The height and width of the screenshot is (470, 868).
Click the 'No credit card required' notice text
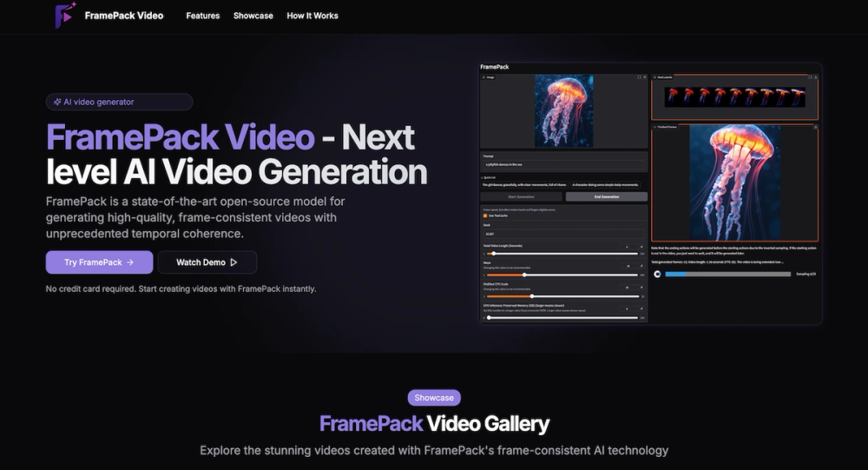click(181, 288)
